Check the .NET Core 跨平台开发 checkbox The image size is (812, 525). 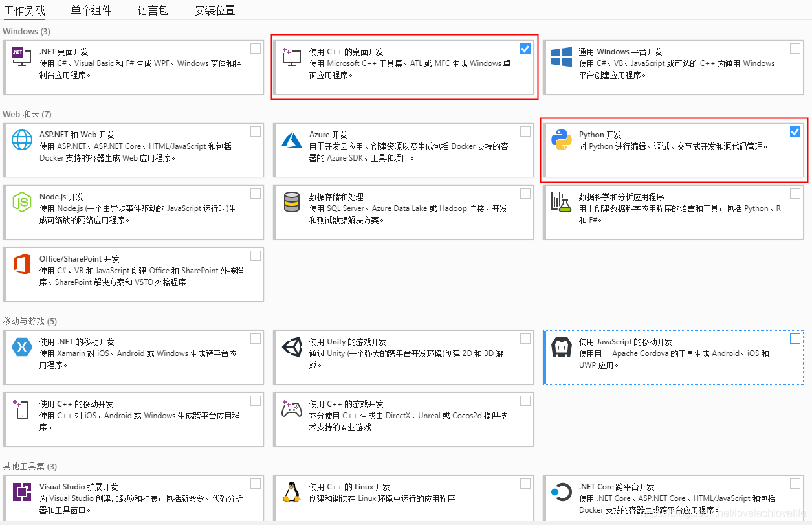tap(795, 484)
